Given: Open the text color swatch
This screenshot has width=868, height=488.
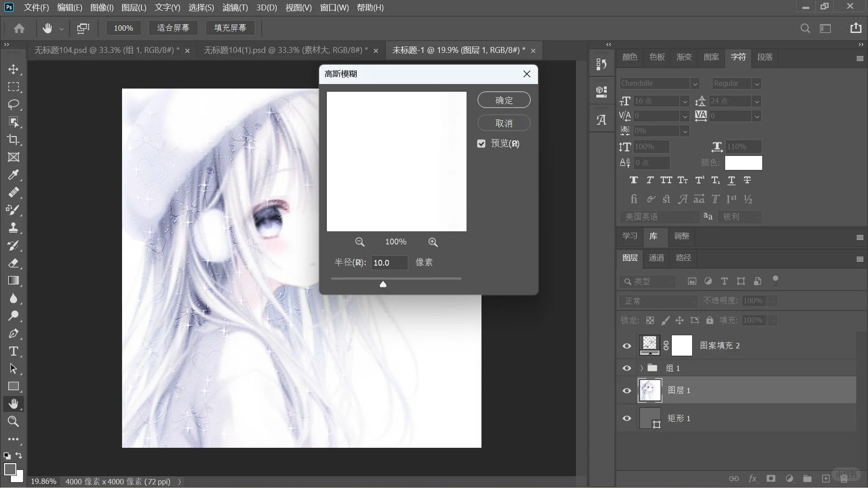Looking at the screenshot, I should [x=743, y=163].
